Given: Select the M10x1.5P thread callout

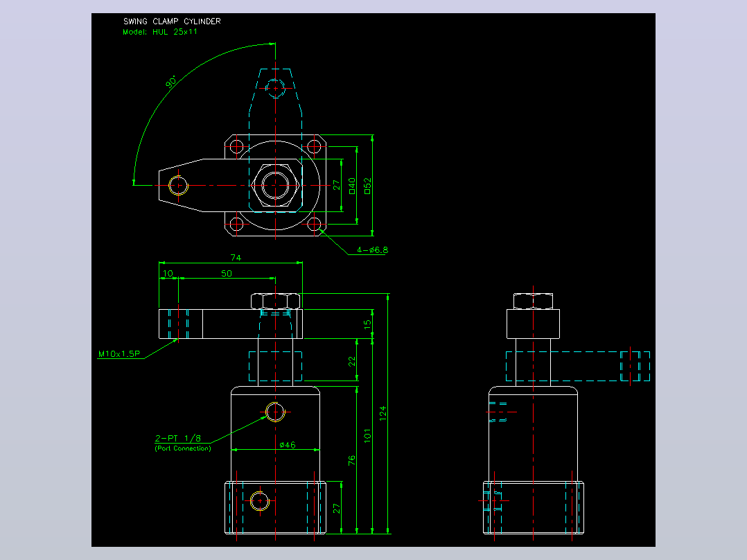Looking at the screenshot, I should click(119, 353).
